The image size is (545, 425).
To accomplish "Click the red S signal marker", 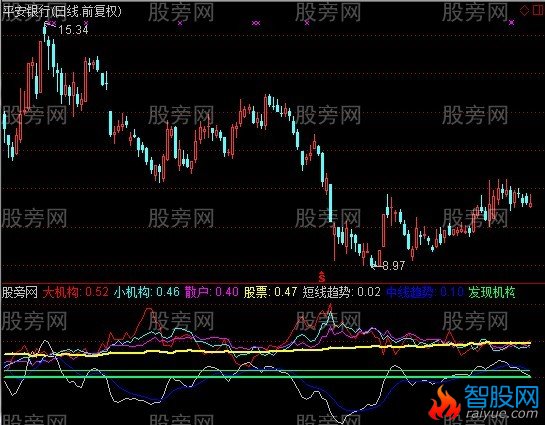I will coord(322,277).
